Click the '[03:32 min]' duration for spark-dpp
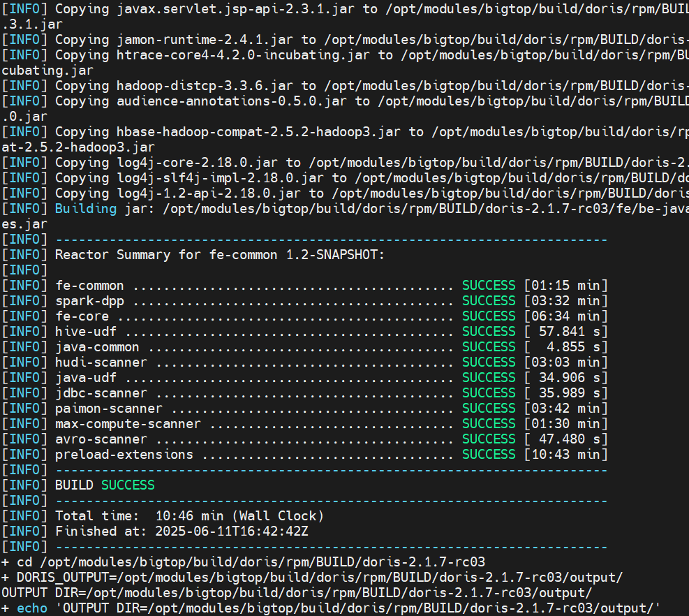Image resolution: width=689 pixels, height=616 pixels. [x=566, y=301]
